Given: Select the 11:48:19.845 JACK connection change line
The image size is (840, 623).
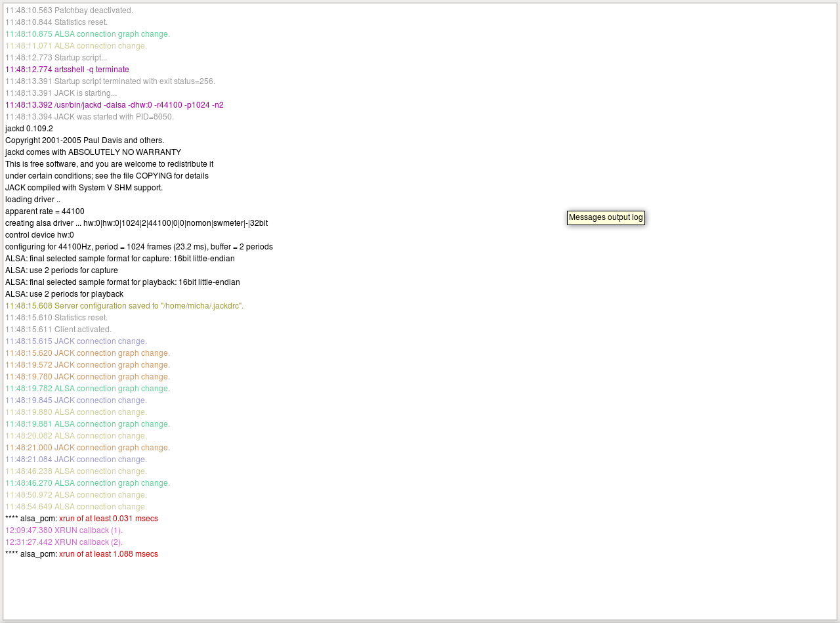Looking at the screenshot, I should pyautogui.click(x=76, y=400).
